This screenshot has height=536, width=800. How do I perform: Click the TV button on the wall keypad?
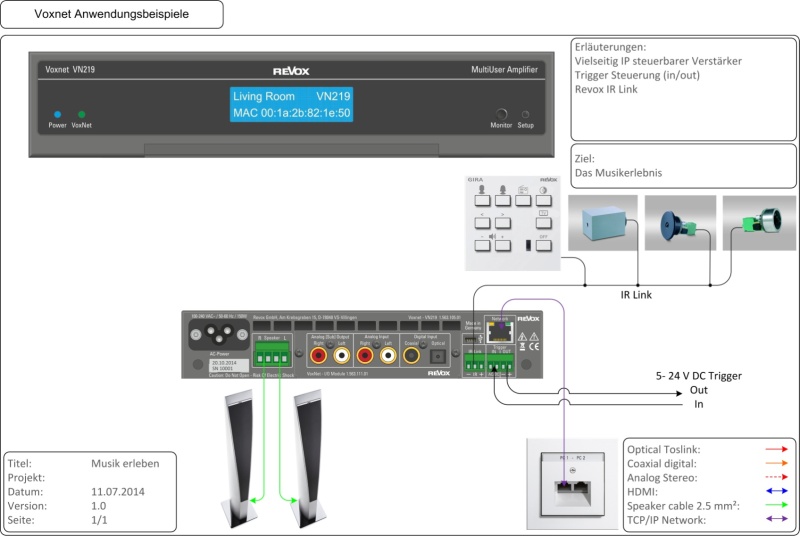pos(543,222)
